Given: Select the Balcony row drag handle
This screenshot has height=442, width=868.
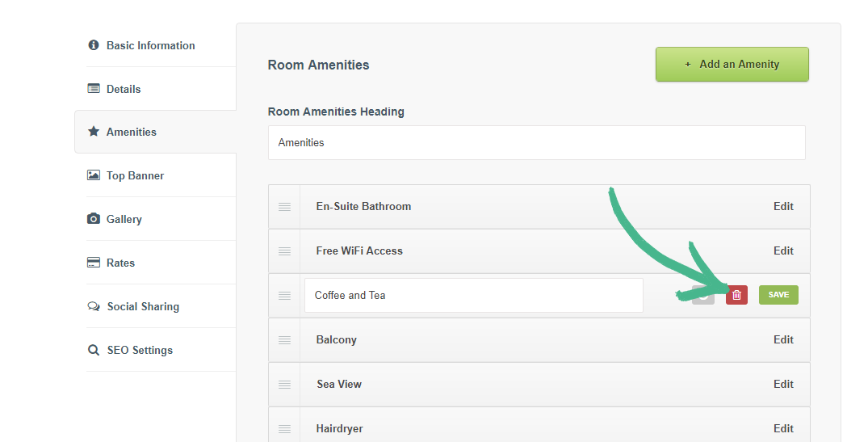Looking at the screenshot, I should pos(284,340).
